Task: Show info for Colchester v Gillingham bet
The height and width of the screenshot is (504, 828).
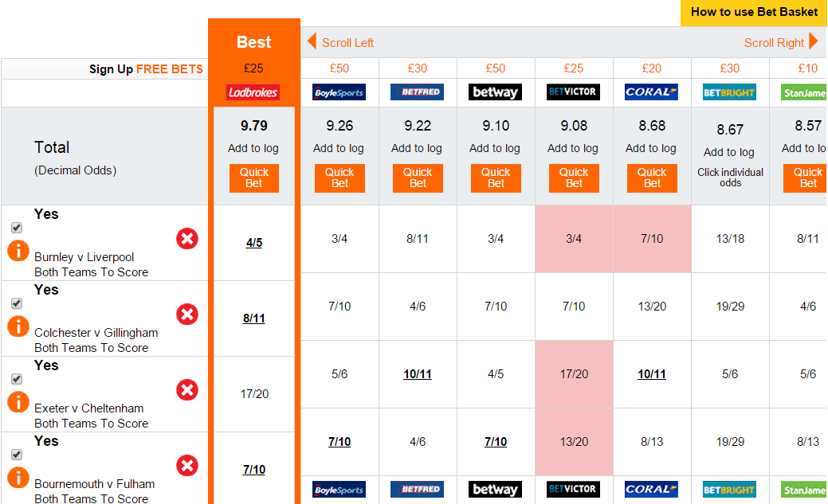Action: coord(18,326)
